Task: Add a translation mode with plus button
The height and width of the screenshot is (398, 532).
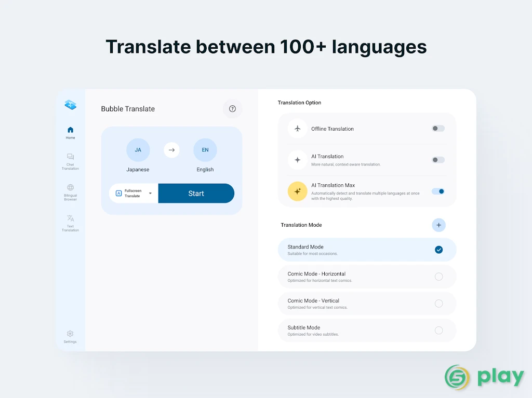Action: tap(438, 225)
